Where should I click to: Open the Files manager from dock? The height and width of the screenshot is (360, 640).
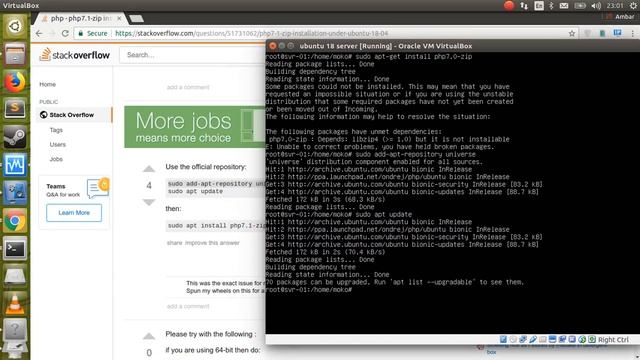click(15, 55)
